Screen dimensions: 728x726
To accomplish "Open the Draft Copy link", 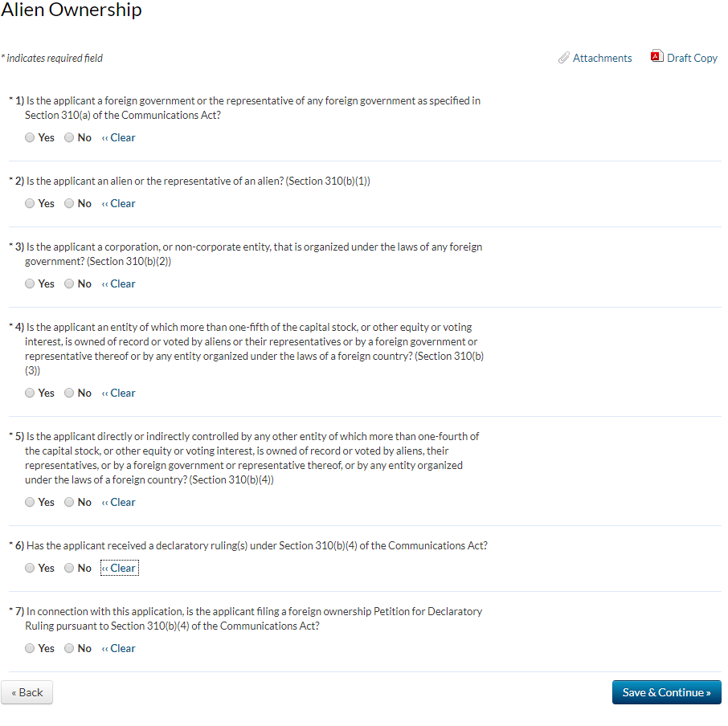I will [692, 58].
